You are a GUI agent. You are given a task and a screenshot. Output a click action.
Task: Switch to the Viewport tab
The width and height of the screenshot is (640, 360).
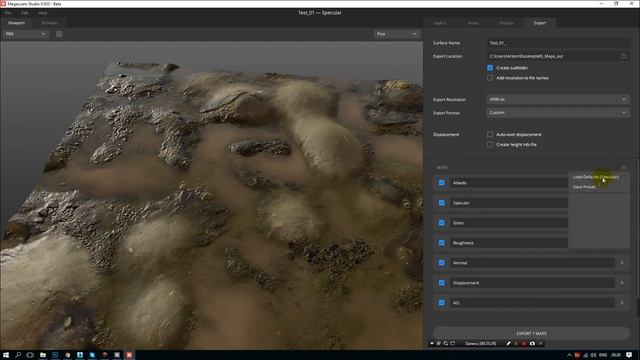[x=17, y=23]
